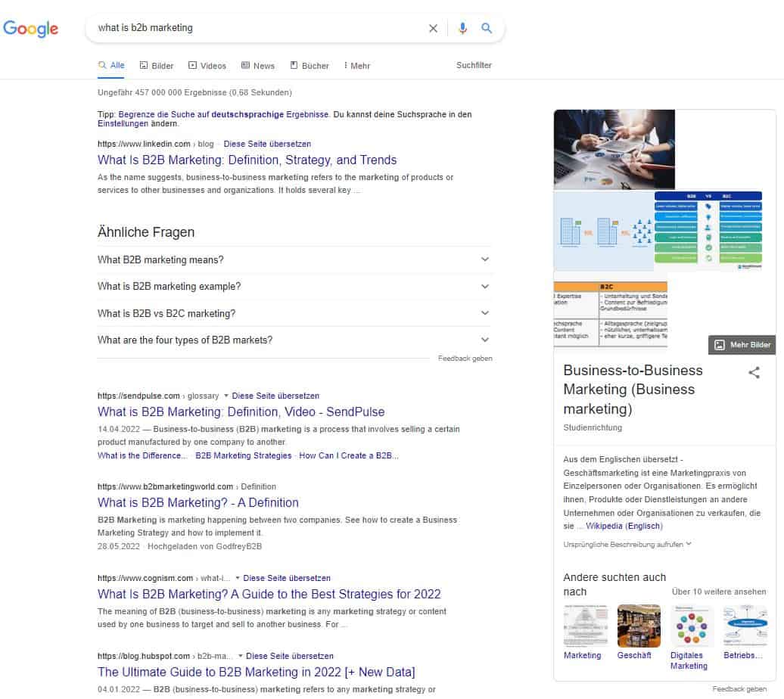Screen dimensions: 784x699
Task: Open the Videos tab
Action: [207, 66]
